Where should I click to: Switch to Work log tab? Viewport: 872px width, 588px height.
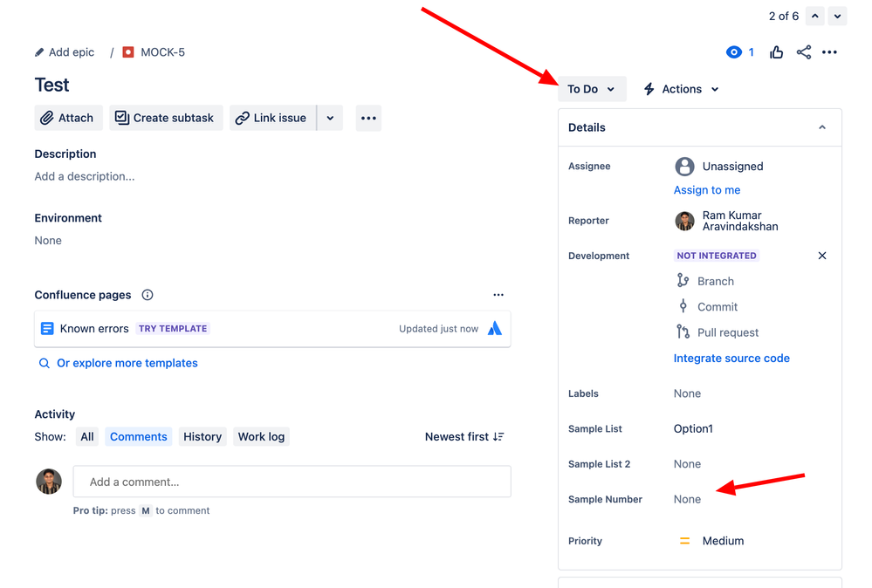[261, 437]
